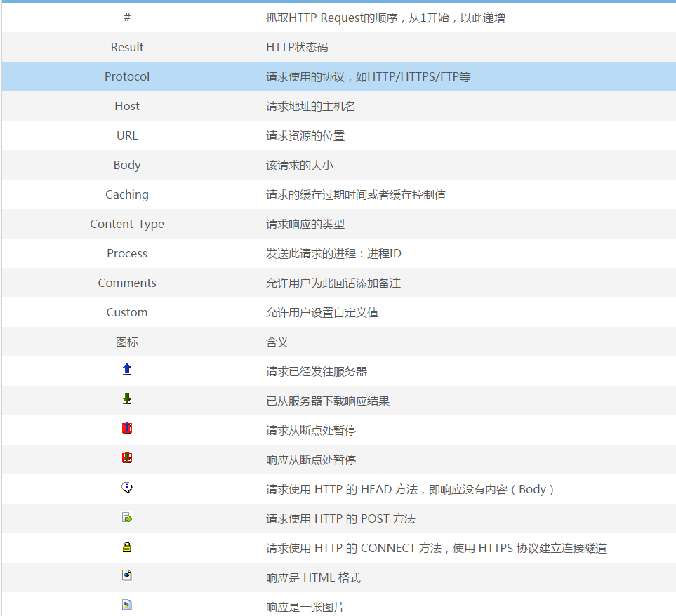Click '允许用户设置自定义值' text
The image size is (676, 616).
tap(322, 313)
